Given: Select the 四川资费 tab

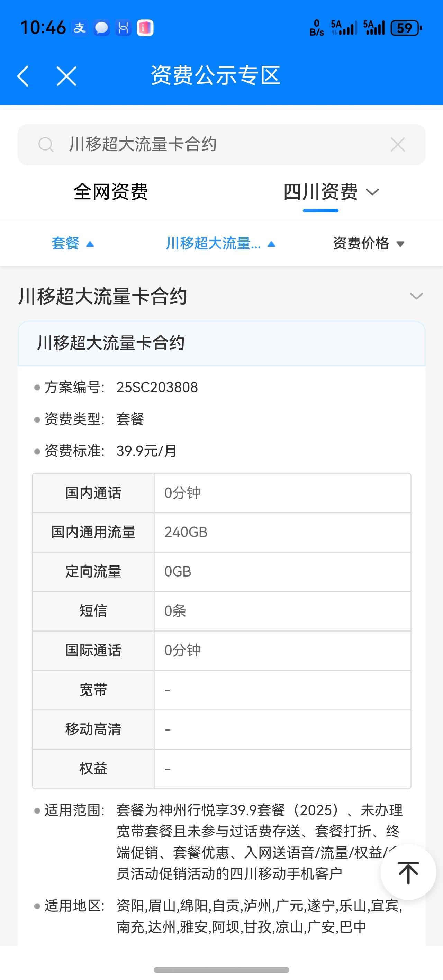Looking at the screenshot, I should coord(320,192).
